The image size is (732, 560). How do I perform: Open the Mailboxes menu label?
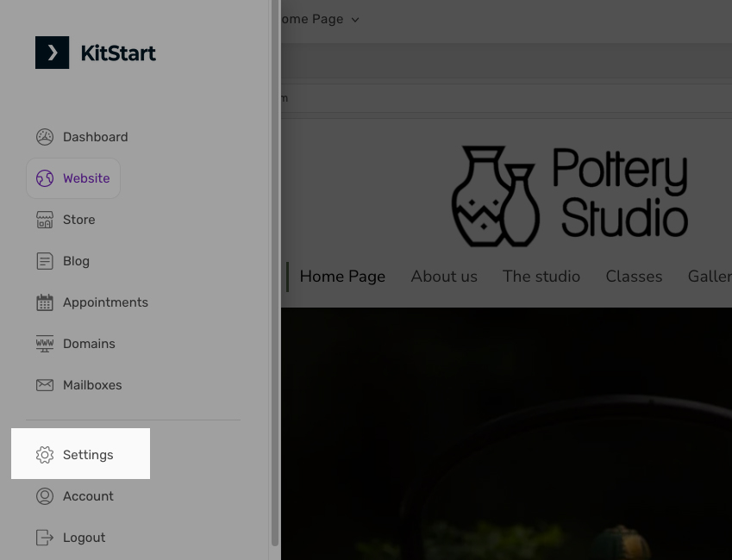(x=92, y=385)
